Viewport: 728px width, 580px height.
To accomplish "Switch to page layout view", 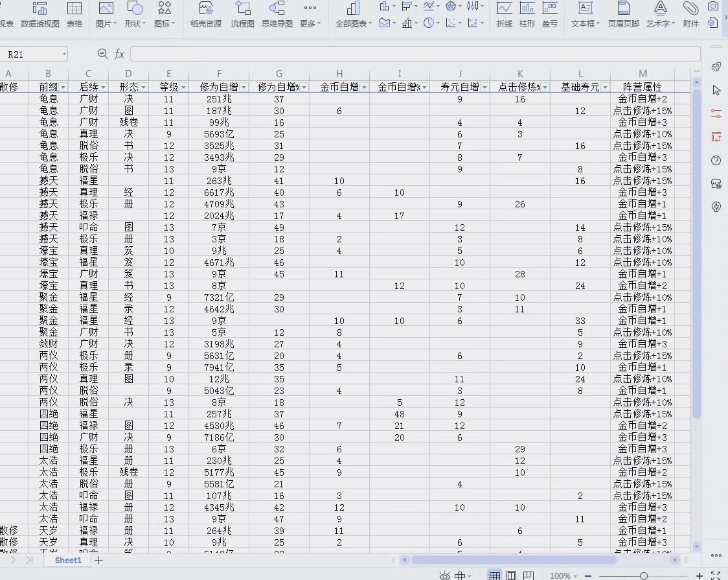I will click(511, 576).
